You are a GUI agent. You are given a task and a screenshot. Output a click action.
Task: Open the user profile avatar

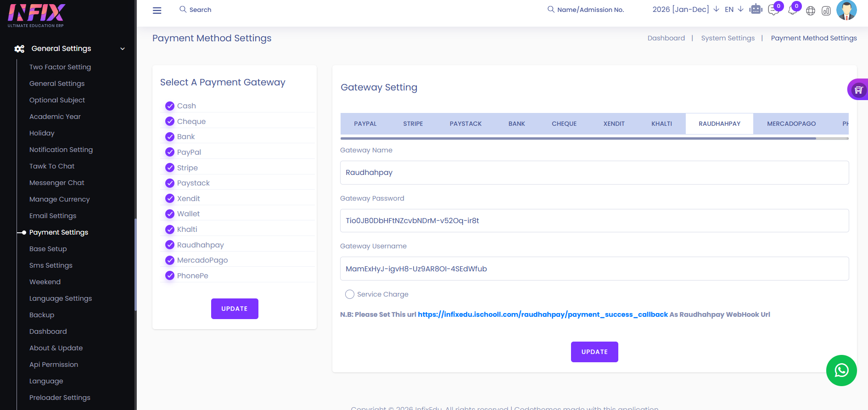coord(846,10)
